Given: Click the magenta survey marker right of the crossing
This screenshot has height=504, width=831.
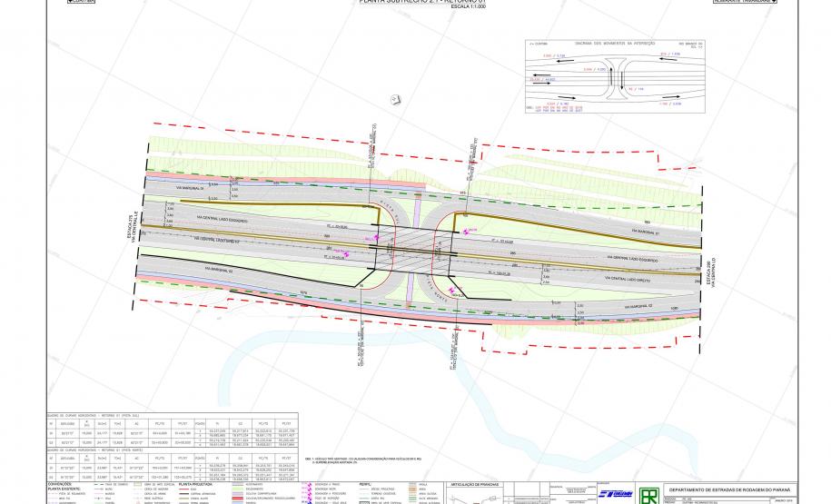Looking at the screenshot, I should click(x=468, y=231).
